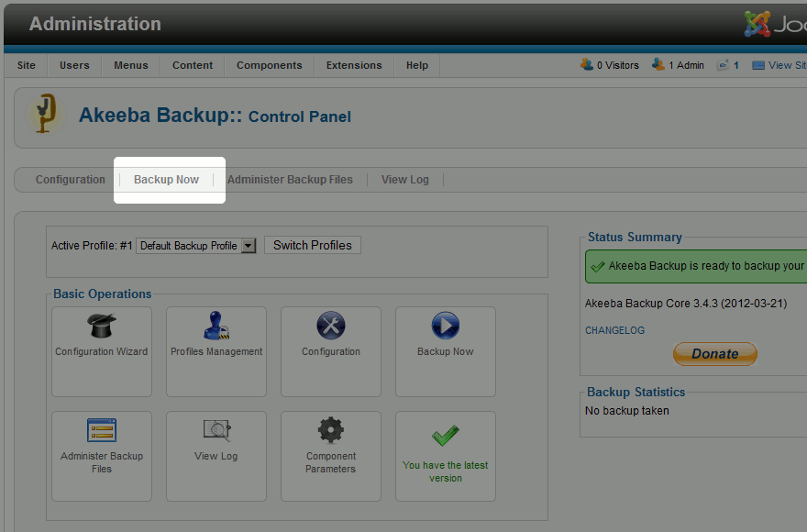Click 'You have the latest version' text
The image size is (807, 532).
click(445, 471)
